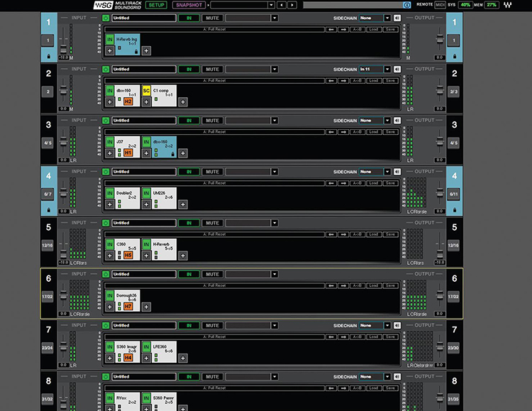Go to next snapshot arrow

click(292, 5)
